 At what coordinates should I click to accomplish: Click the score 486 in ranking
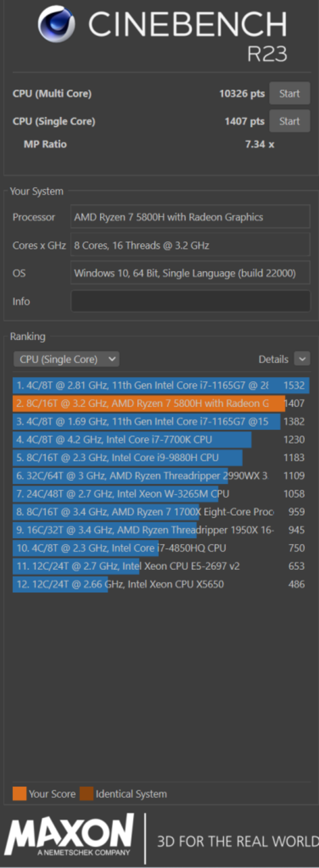pyautogui.click(x=297, y=584)
